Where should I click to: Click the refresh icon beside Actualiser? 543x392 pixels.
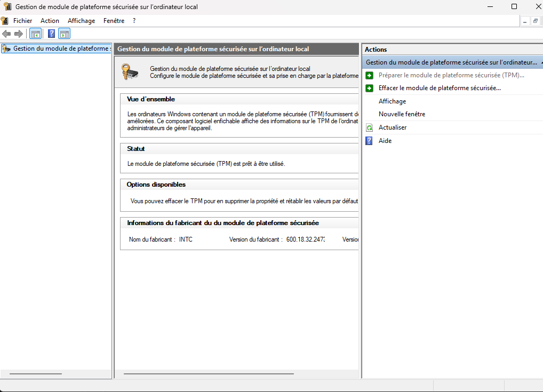(x=370, y=128)
